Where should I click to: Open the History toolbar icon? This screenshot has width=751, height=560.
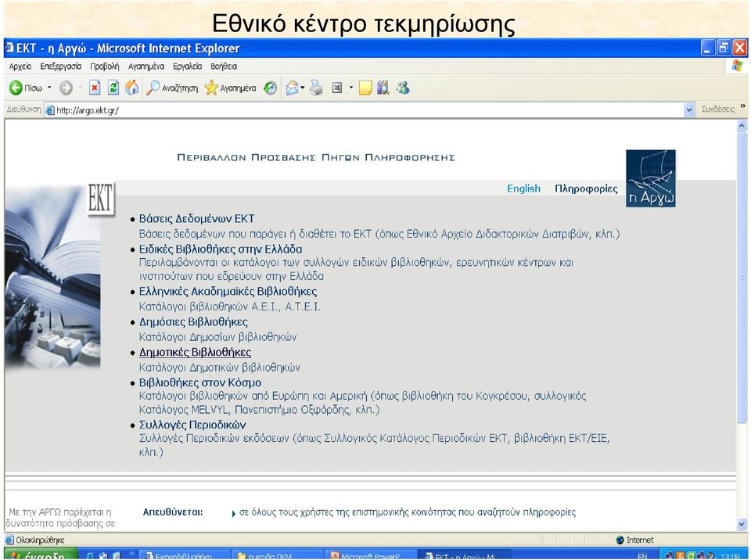click(x=271, y=88)
